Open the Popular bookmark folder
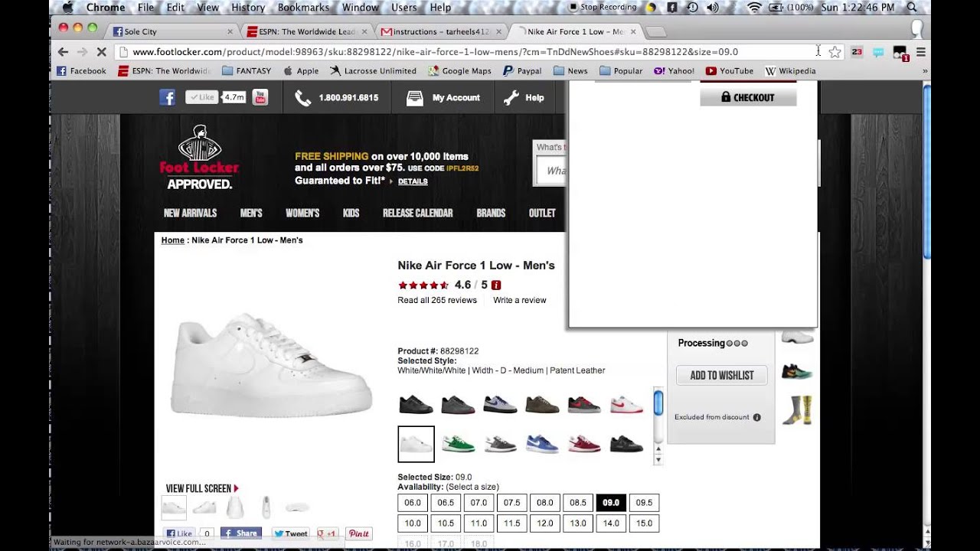Image resolution: width=980 pixels, height=551 pixels. point(621,71)
